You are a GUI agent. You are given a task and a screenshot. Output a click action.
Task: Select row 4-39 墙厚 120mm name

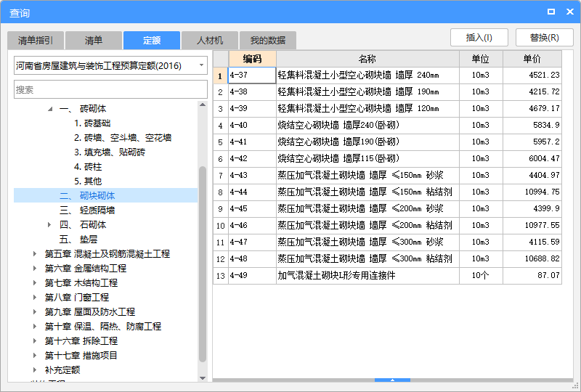367,109
